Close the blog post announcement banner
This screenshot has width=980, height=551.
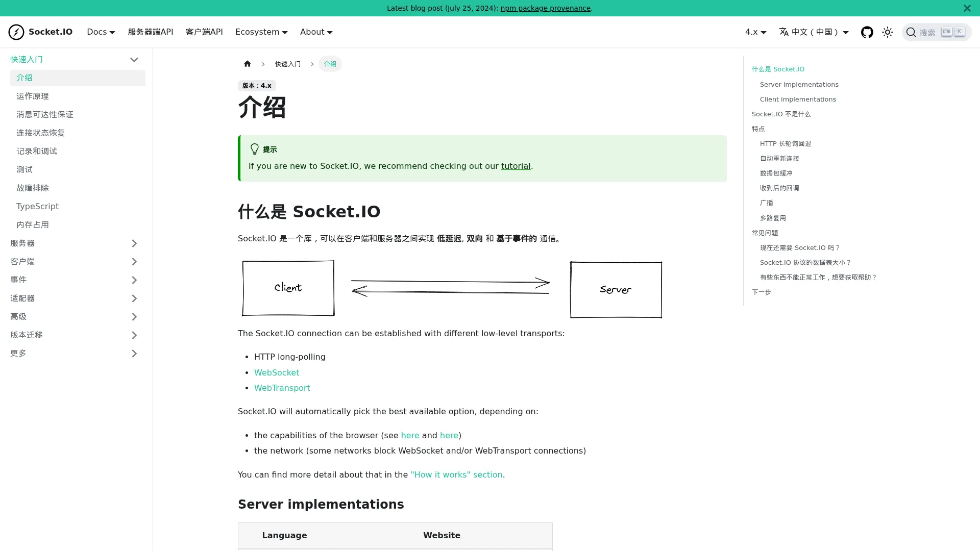967,8
